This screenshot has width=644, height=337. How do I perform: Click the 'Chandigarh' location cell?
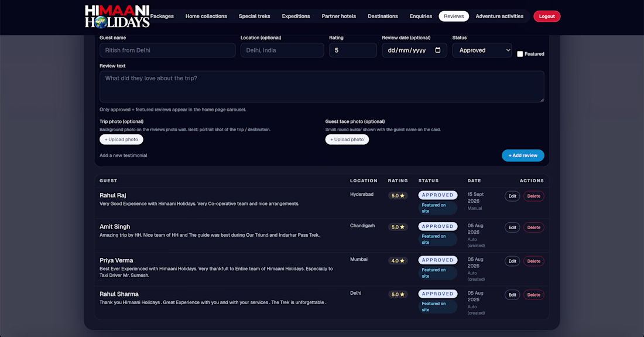pos(362,226)
